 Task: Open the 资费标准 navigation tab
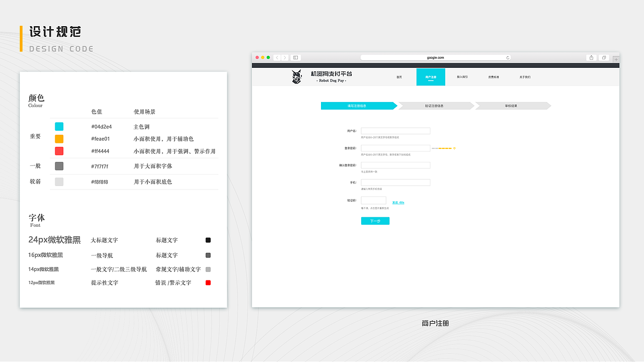[494, 77]
